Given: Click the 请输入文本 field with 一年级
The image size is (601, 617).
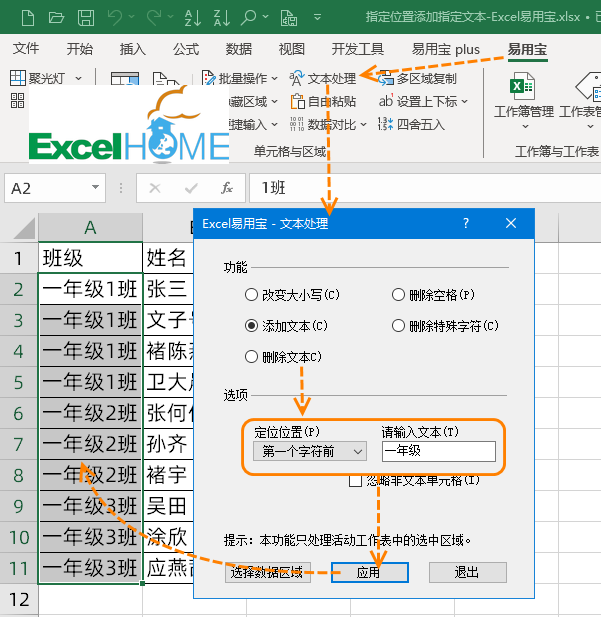Looking at the screenshot, I should (x=438, y=451).
